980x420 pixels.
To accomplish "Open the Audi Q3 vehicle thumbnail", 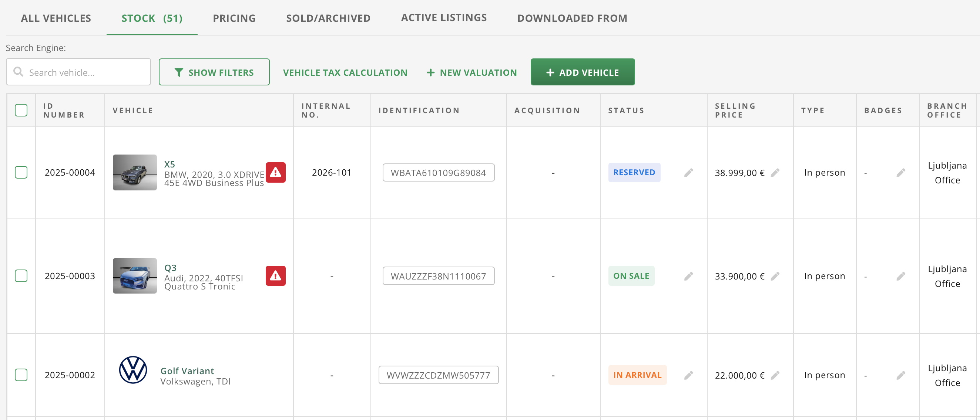I will [135, 276].
